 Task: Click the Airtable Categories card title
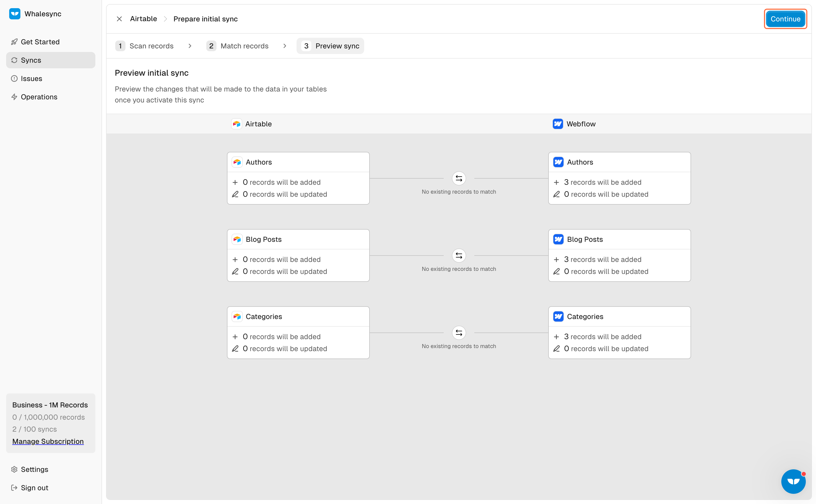coord(264,316)
